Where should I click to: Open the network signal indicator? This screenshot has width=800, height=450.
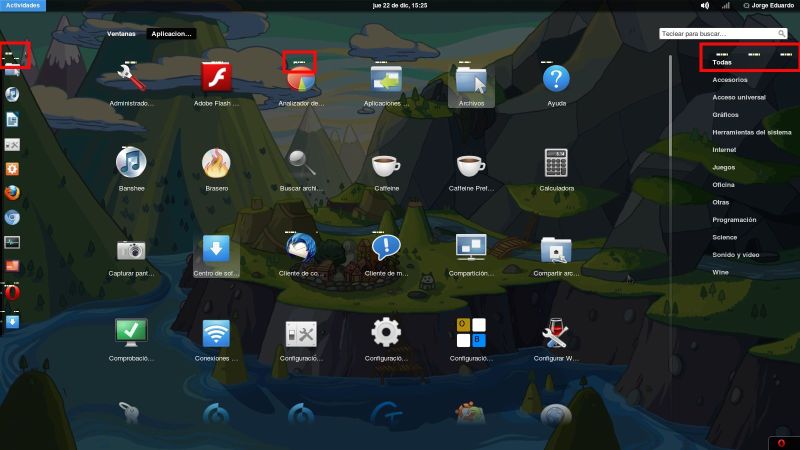pyautogui.click(x=725, y=5)
